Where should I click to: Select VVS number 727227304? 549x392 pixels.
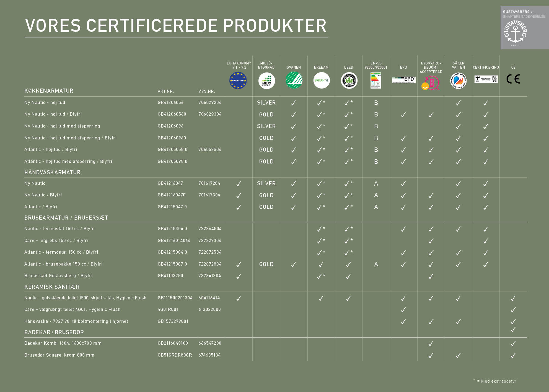(210, 240)
